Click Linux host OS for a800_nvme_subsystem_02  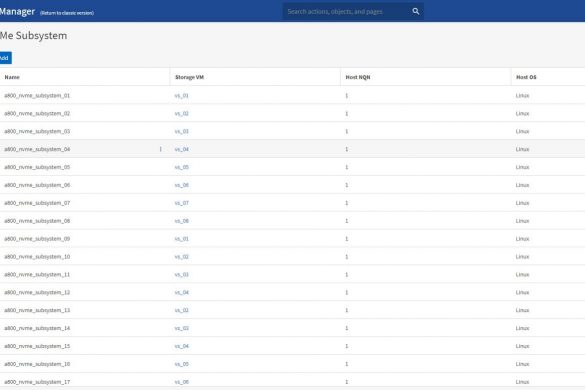(x=522, y=113)
